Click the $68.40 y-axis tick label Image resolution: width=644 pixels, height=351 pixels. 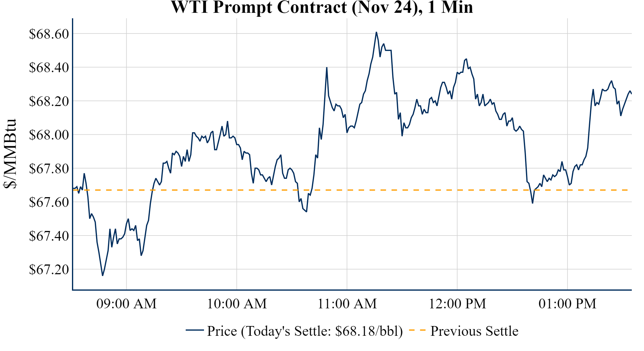click(49, 67)
